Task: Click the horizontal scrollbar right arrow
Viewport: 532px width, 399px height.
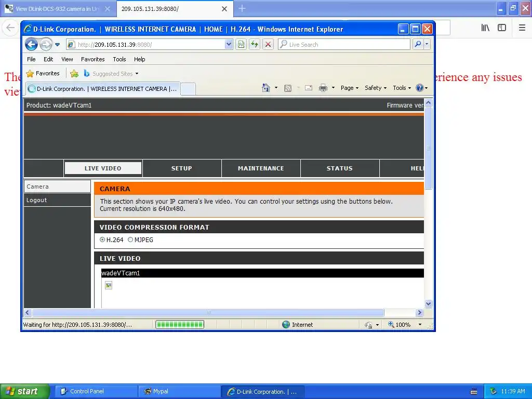Action: (419, 312)
